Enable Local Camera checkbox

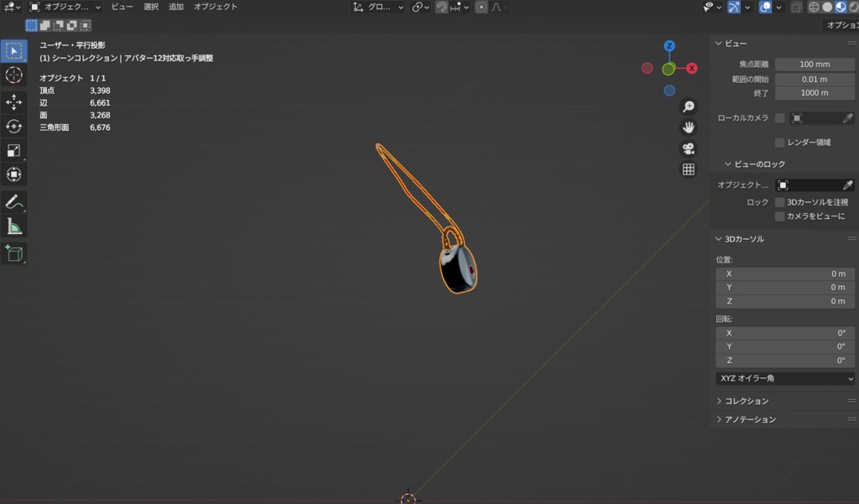click(779, 117)
